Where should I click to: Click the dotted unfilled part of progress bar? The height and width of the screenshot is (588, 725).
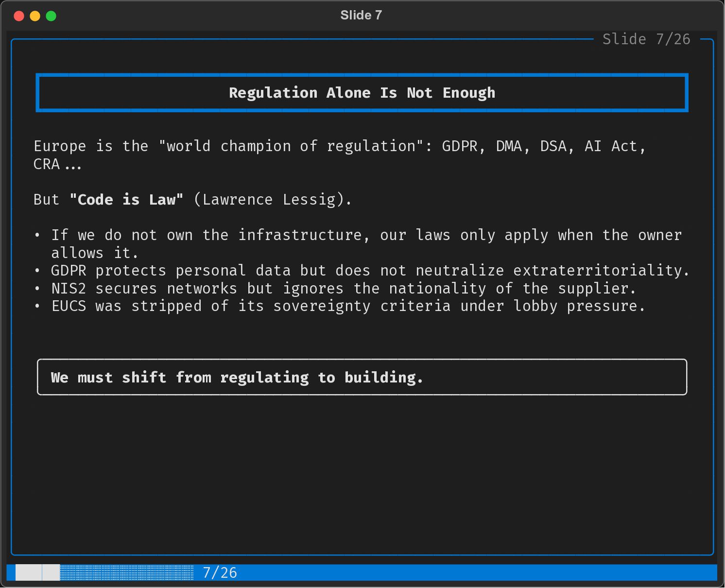pyautogui.click(x=126, y=572)
